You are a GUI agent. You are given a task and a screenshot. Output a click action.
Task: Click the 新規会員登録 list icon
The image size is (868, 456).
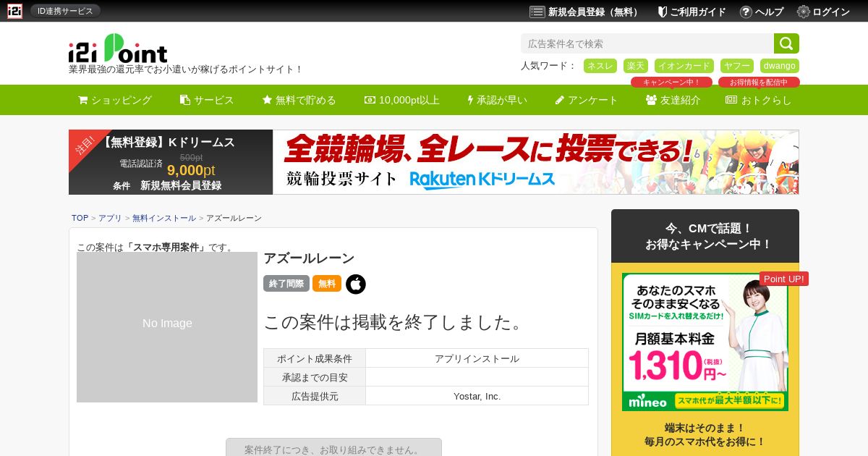(x=537, y=12)
